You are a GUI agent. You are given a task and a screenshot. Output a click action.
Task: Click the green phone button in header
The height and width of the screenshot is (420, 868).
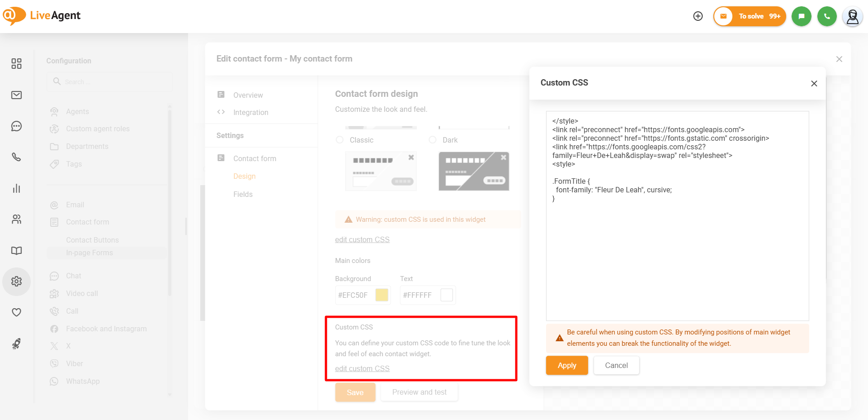click(827, 16)
